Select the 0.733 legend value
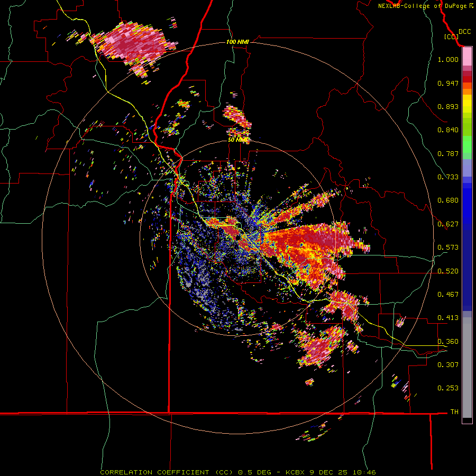Image resolution: width=476 pixels, height=476 pixels. point(448,177)
